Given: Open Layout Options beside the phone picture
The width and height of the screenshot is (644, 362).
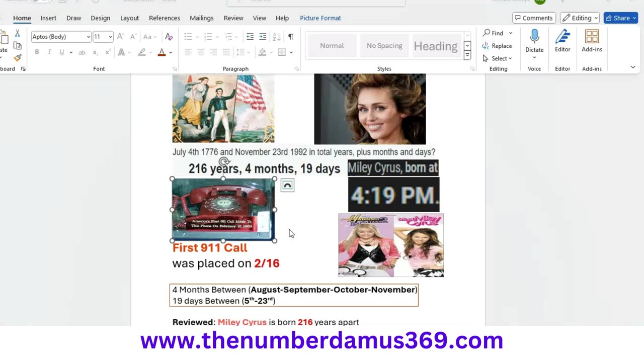Looking at the screenshot, I should point(287,186).
